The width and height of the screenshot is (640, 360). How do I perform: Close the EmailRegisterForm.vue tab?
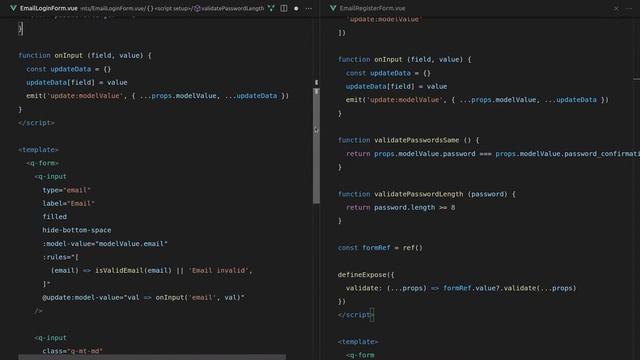click(616, 8)
